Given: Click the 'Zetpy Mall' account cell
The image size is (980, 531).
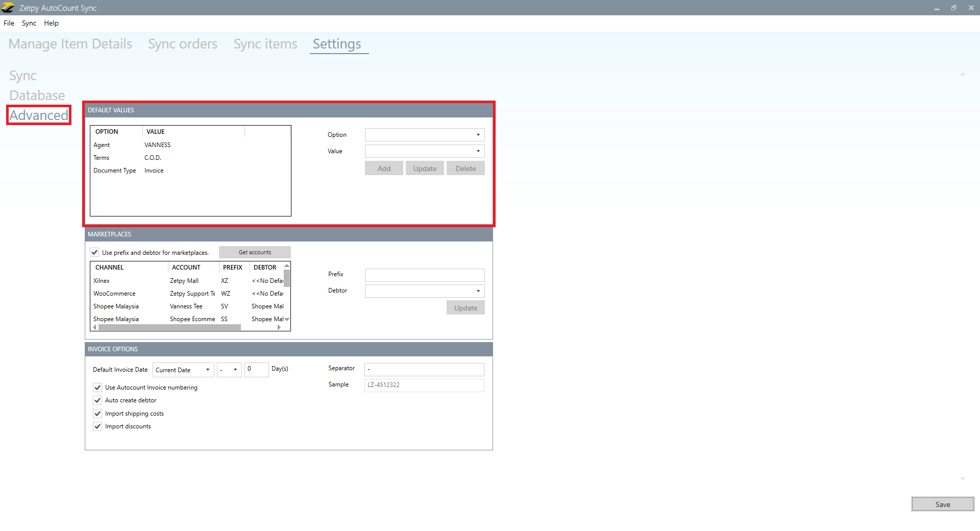Looking at the screenshot, I should [184, 281].
